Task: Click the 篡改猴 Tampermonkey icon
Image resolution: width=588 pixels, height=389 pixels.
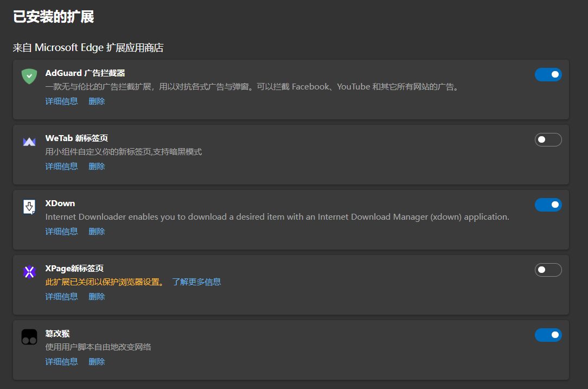Action: (x=29, y=337)
